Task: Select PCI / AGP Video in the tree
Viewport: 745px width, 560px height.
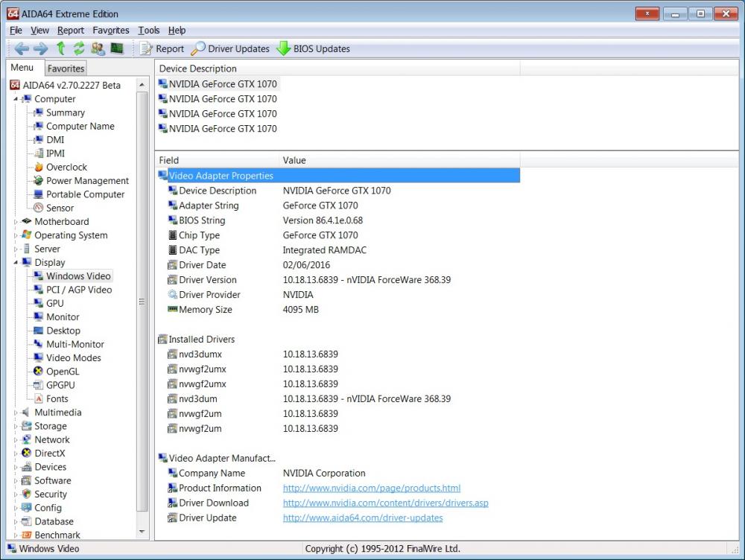Action: point(79,290)
